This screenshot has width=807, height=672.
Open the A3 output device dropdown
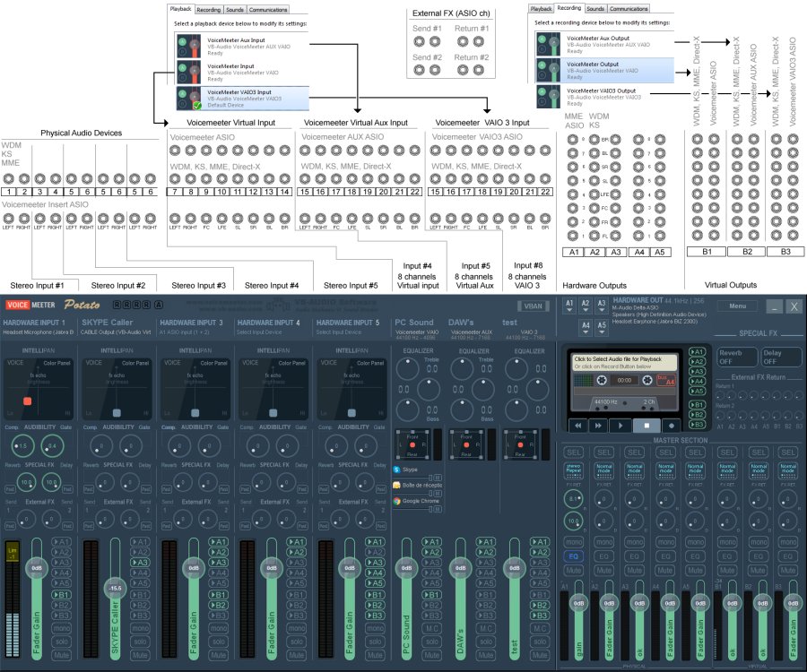601,306
